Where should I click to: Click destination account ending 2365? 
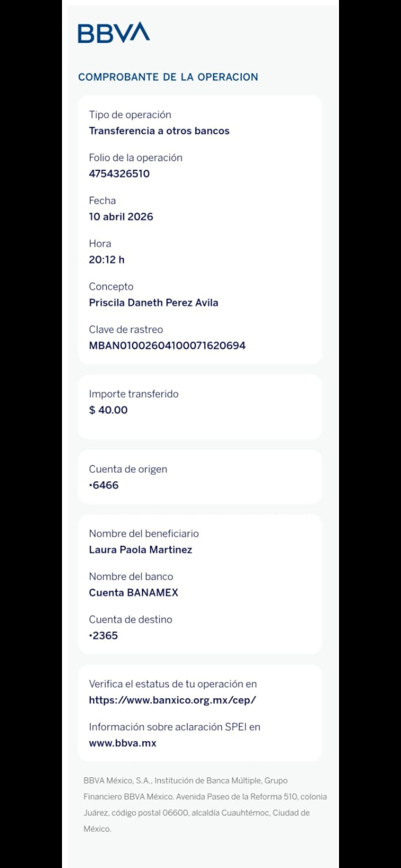point(103,635)
